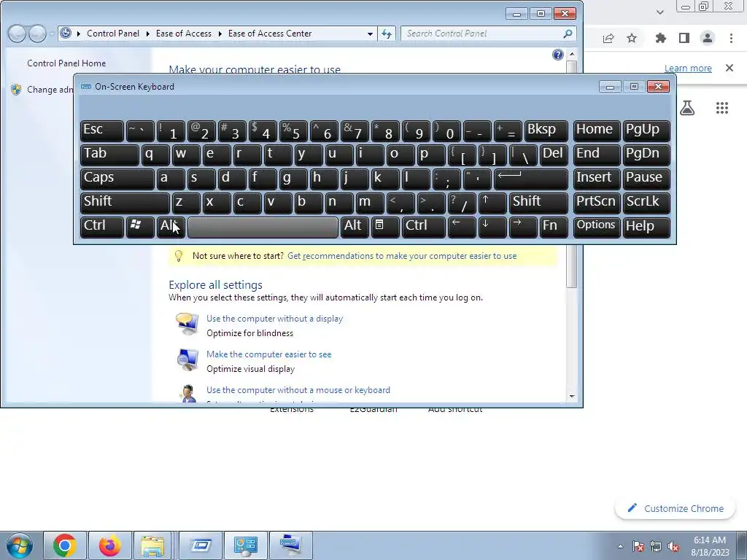The width and height of the screenshot is (747, 560).
Task: Toggle the right Shift key
Action: coord(539,203)
